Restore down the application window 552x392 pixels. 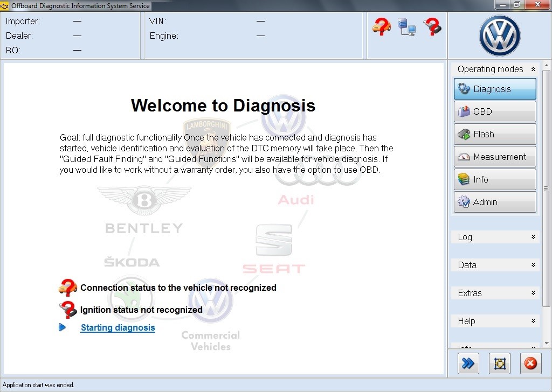click(x=517, y=4)
